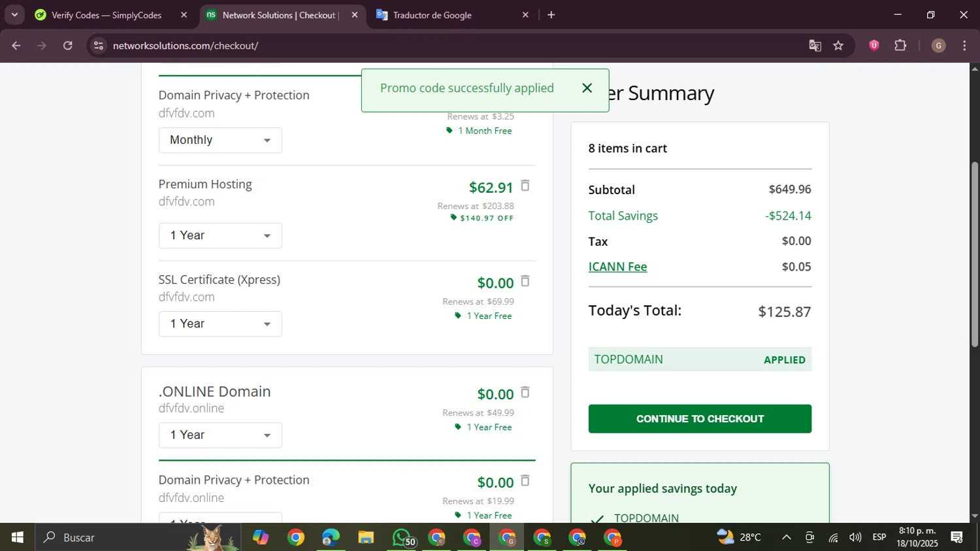The width and height of the screenshot is (980, 551).
Task: Open the purple shield extension
Action: click(x=874, y=45)
